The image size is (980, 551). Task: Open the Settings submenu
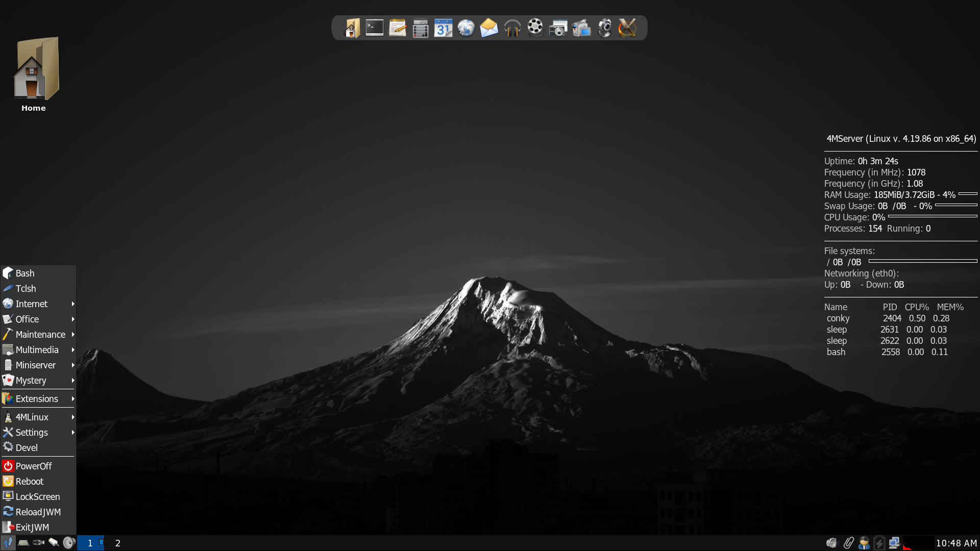[x=38, y=433]
